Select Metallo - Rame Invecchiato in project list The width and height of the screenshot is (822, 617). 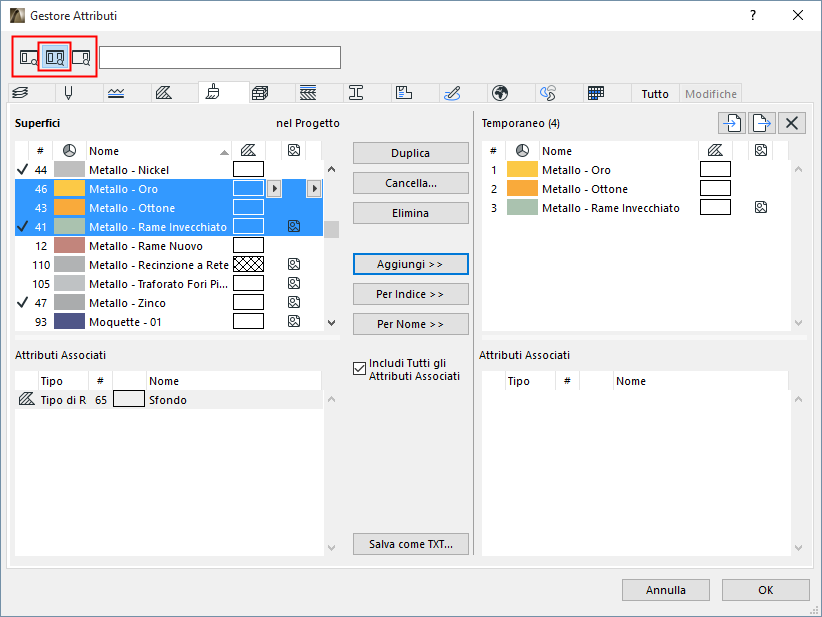[x=169, y=226]
